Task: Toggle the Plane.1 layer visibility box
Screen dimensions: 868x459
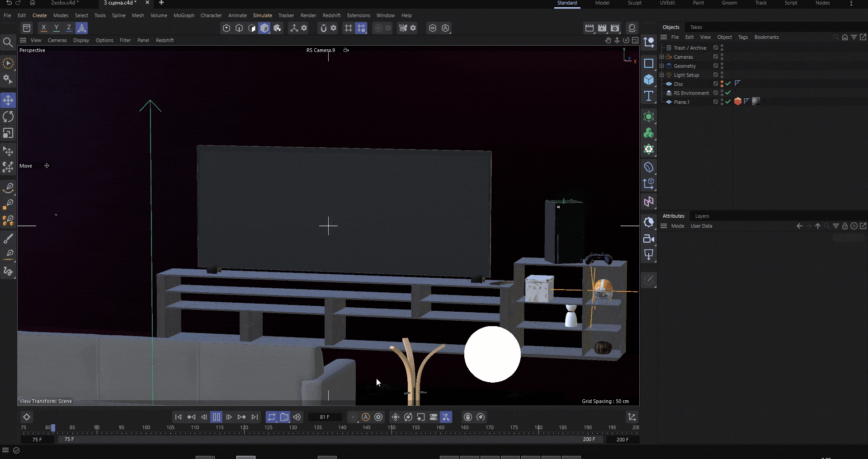Action: pyautogui.click(x=715, y=102)
